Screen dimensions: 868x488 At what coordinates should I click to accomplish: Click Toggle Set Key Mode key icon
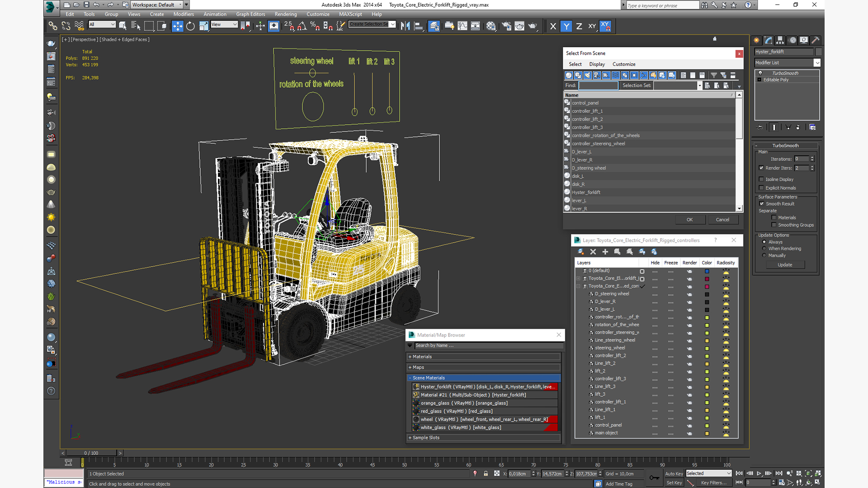[x=654, y=478]
